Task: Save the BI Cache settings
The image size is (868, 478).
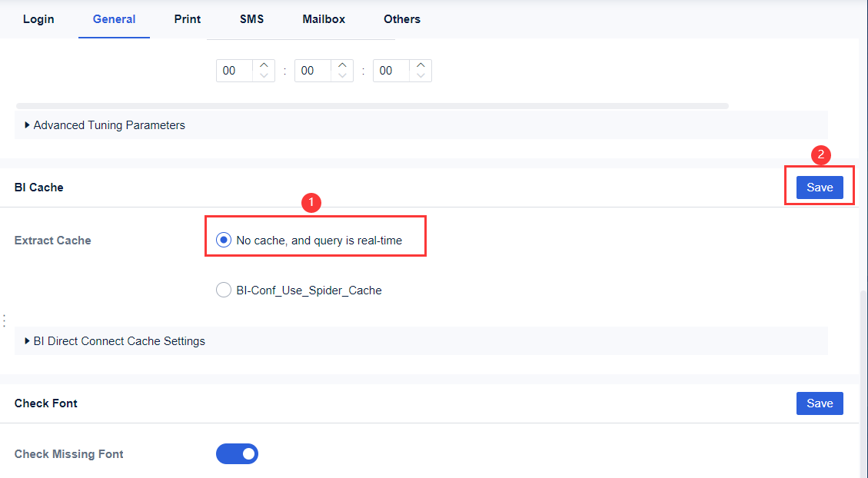Action: [820, 187]
